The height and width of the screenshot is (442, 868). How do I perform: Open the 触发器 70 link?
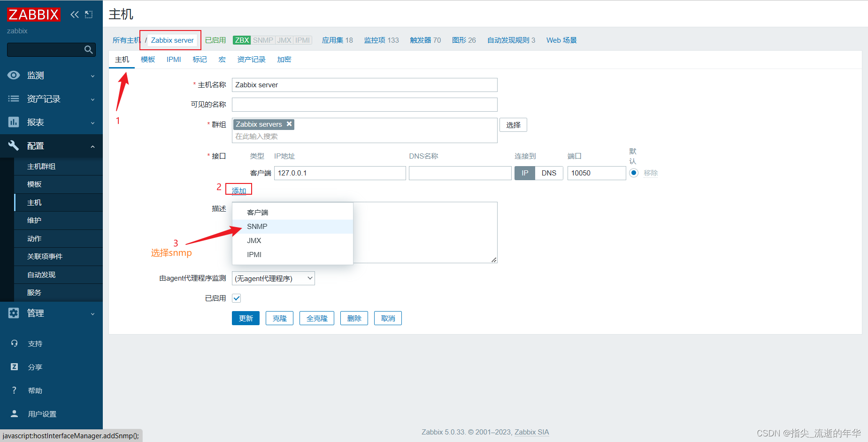coord(425,40)
